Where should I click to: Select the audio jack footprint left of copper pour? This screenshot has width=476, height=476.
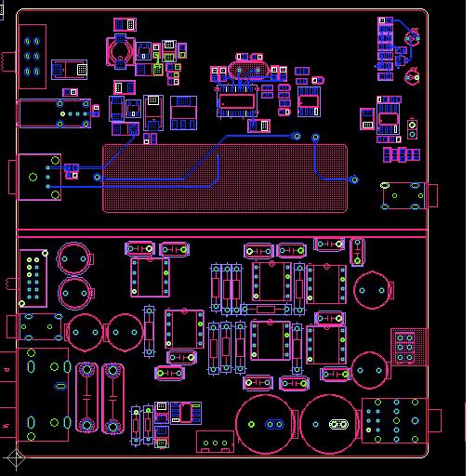[40, 178]
